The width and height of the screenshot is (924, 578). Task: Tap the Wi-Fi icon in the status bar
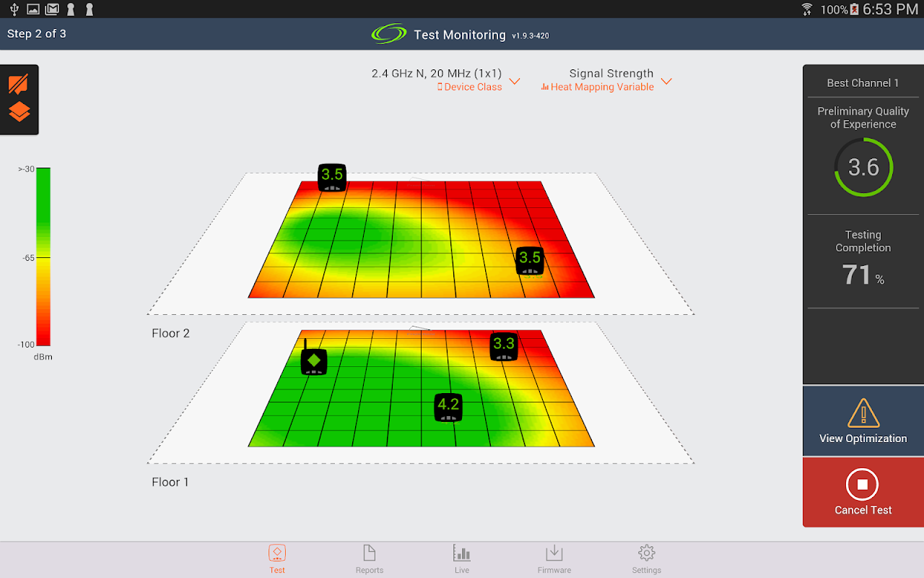tap(807, 9)
